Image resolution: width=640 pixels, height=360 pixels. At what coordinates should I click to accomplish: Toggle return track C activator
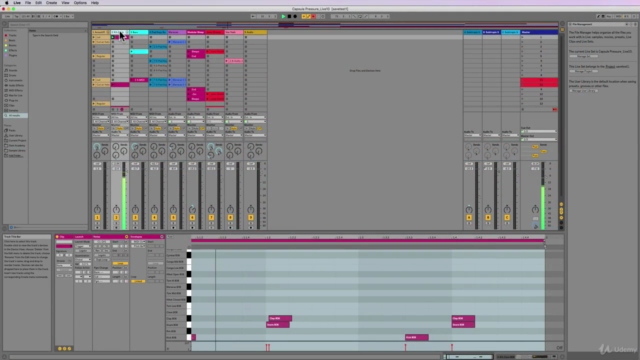point(507,218)
